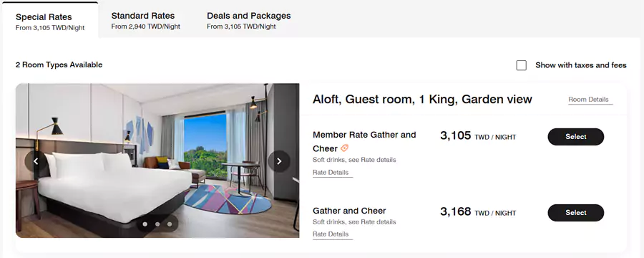Enable Show with taxes and fees checkbox

click(x=521, y=65)
